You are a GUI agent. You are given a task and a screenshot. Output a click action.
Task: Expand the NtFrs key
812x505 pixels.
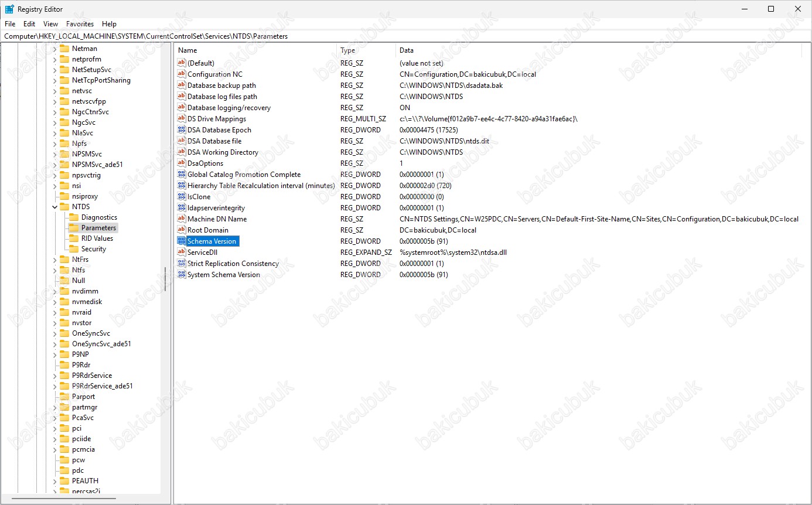pyautogui.click(x=55, y=260)
